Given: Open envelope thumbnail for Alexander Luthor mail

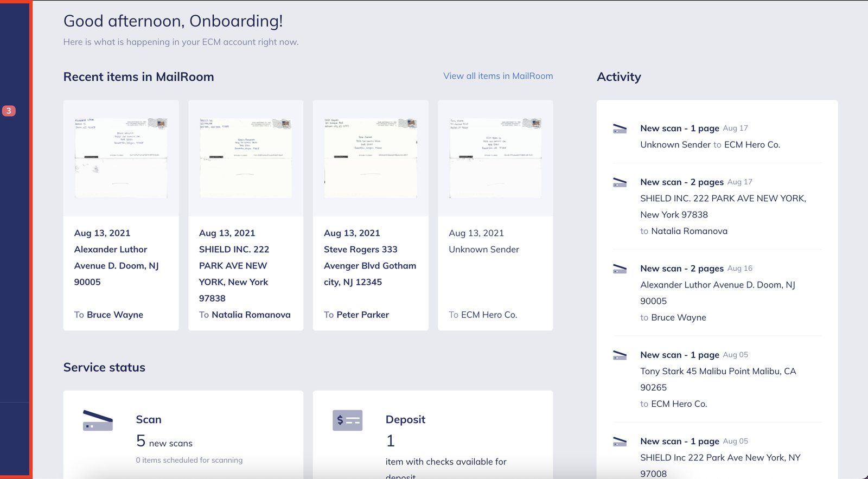Looking at the screenshot, I should (x=121, y=158).
